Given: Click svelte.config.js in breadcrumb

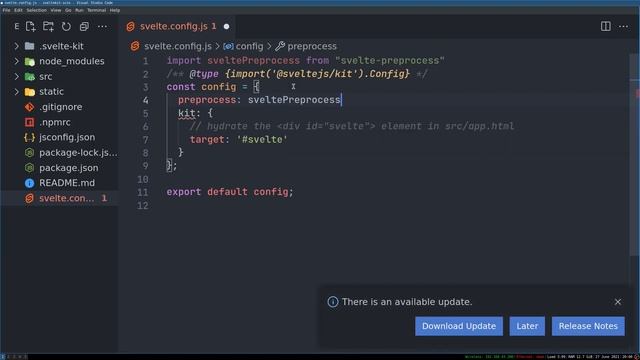Looking at the screenshot, I should tap(178, 46).
